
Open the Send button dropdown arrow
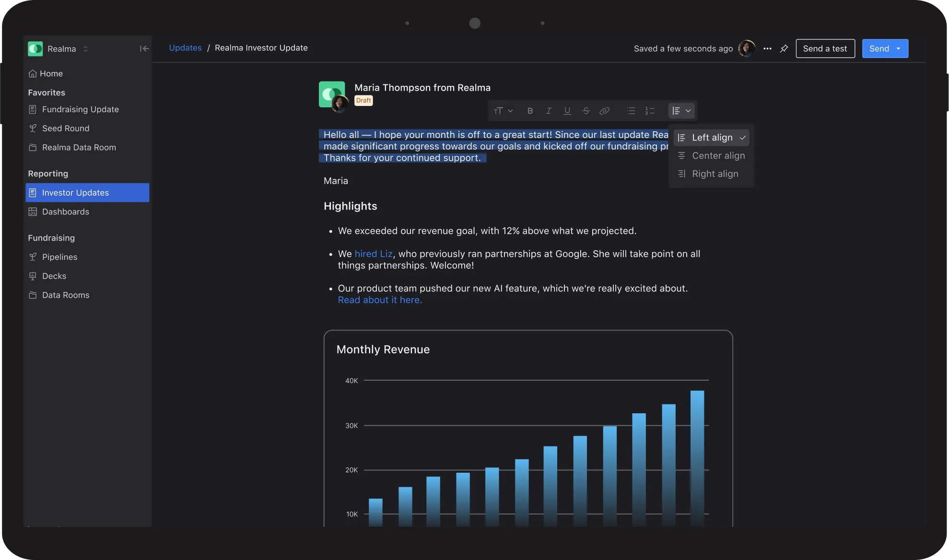[898, 48]
